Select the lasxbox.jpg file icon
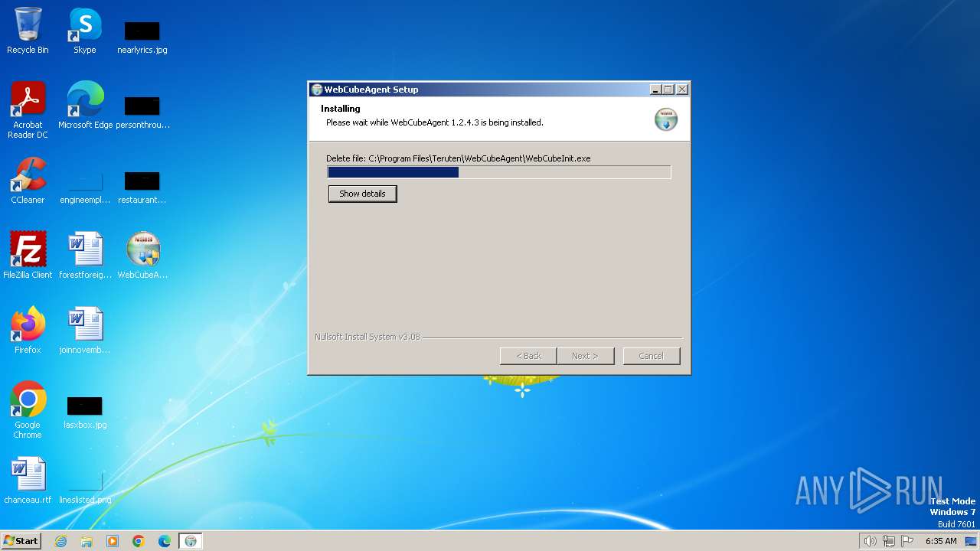The image size is (980, 551). (85, 412)
